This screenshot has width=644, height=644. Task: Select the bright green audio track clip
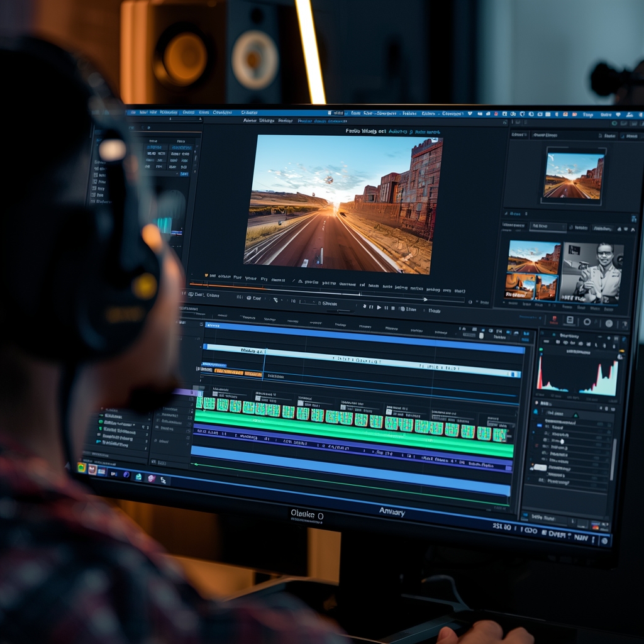click(x=354, y=435)
